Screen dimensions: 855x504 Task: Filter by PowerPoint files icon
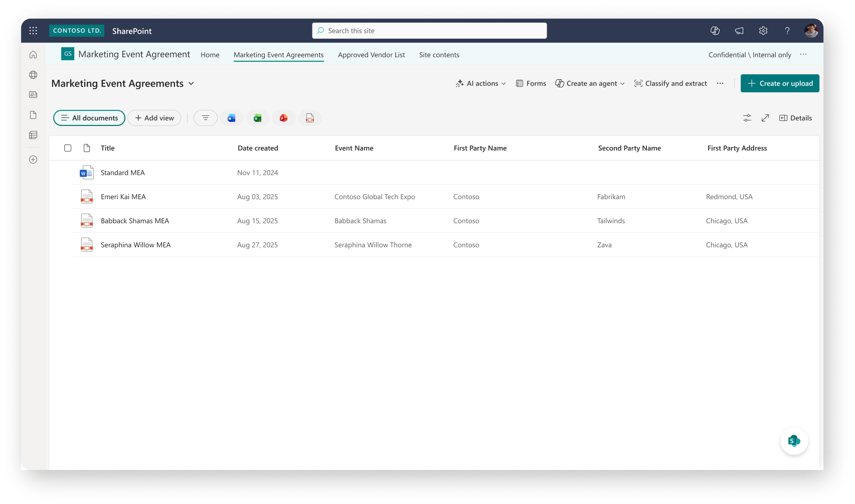pos(284,118)
